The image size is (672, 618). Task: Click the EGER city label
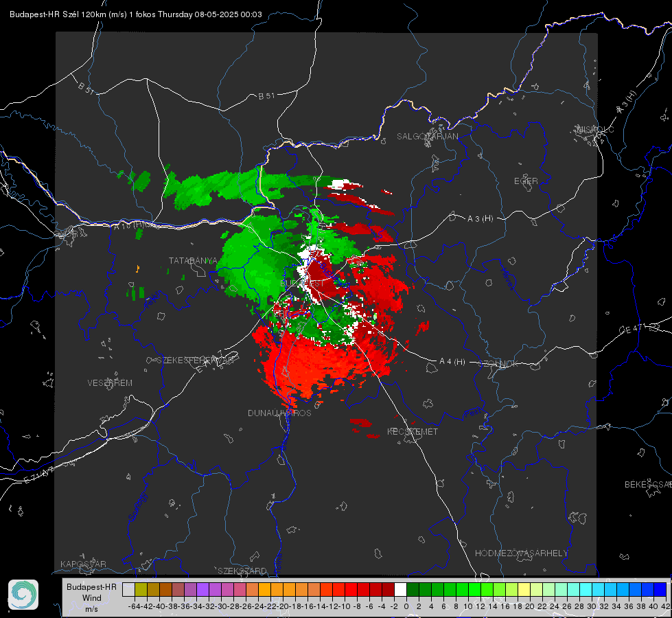[x=526, y=181]
